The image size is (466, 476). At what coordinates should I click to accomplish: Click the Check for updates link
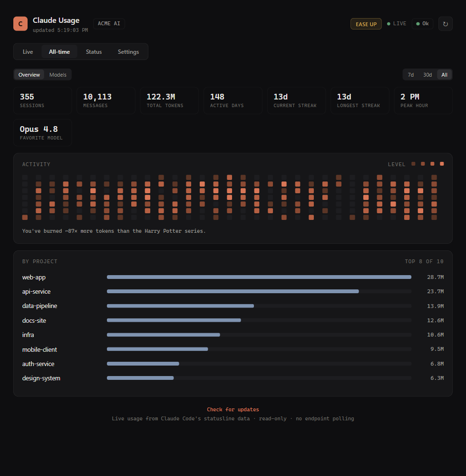click(x=233, y=409)
